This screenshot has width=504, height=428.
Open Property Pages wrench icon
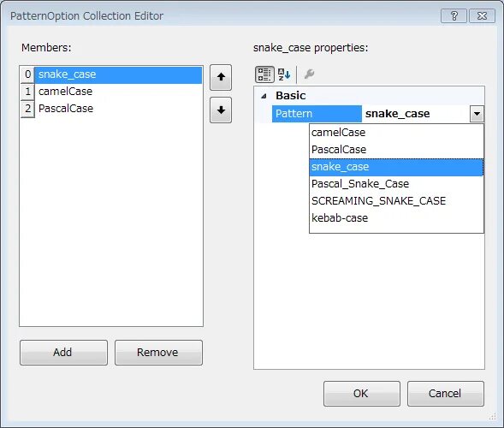309,74
